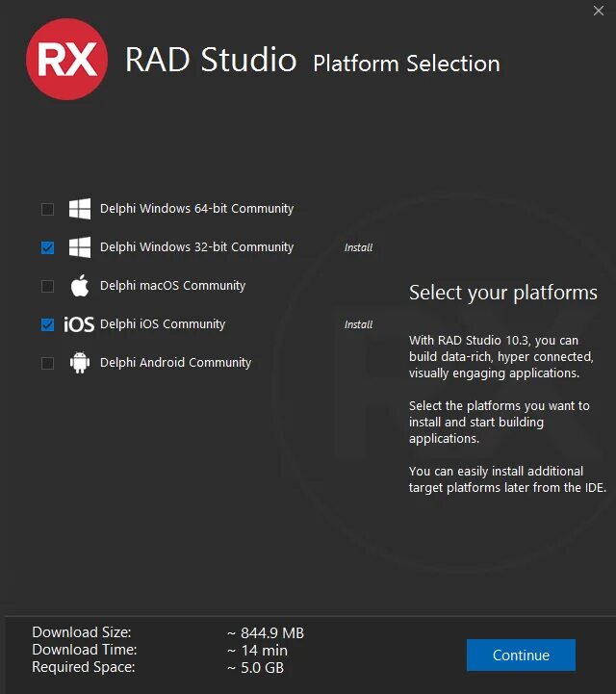Screen dimensions: 616x694
Task: Click Install text on Windows 32-bit row
Action: coord(358,247)
